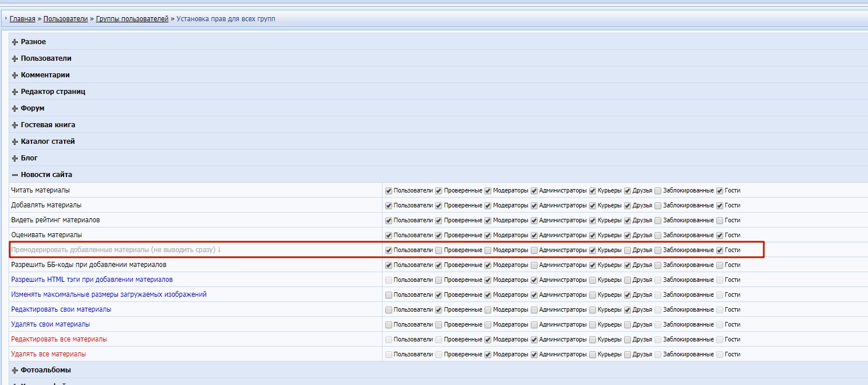868x385 pixels.
Task: Open Пользователи breadcrumb in navigation path
Action: [66, 19]
